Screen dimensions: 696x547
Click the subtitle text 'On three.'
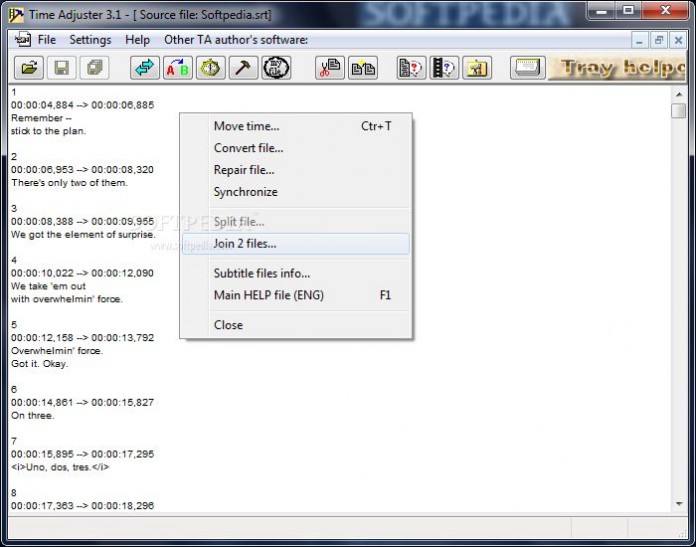[32, 416]
